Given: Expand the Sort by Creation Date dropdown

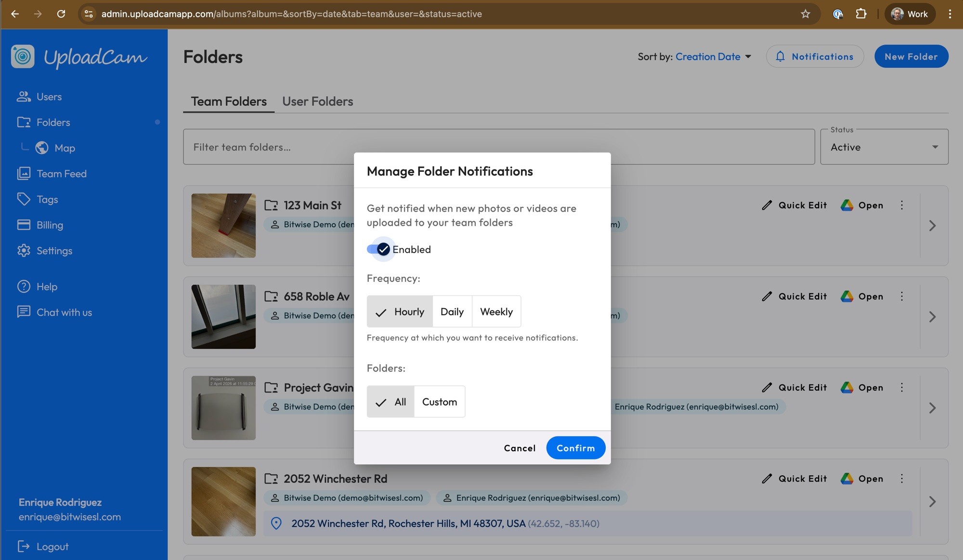Looking at the screenshot, I should click(713, 57).
